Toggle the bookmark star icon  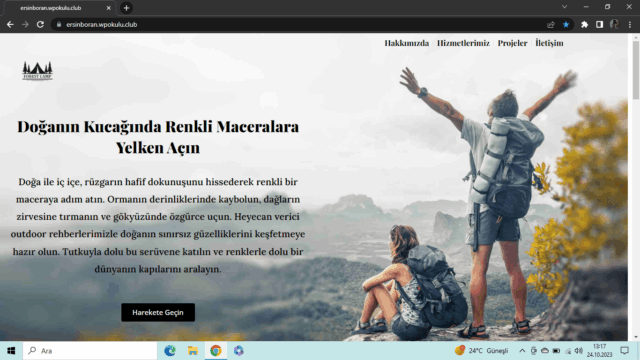[x=566, y=24]
